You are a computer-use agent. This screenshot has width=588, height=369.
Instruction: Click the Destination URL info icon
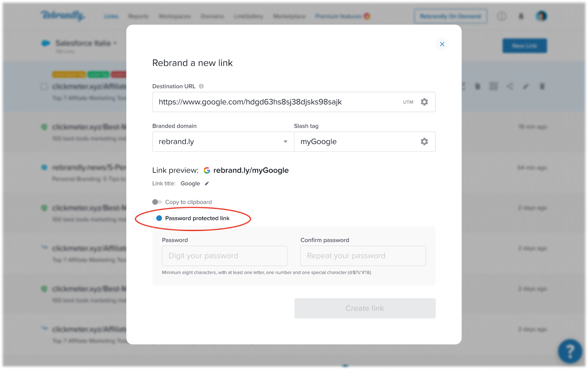[x=201, y=86]
